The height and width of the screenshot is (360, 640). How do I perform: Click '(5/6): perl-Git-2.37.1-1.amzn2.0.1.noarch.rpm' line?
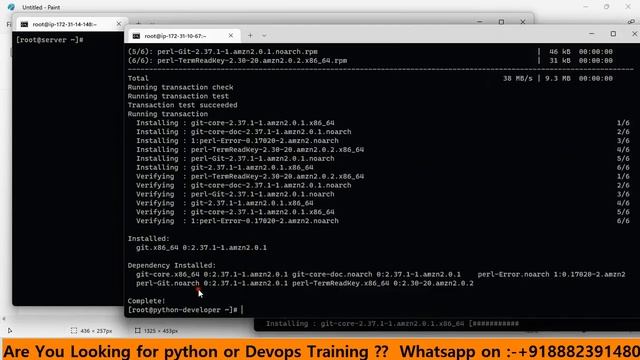pyautogui.click(x=222, y=51)
